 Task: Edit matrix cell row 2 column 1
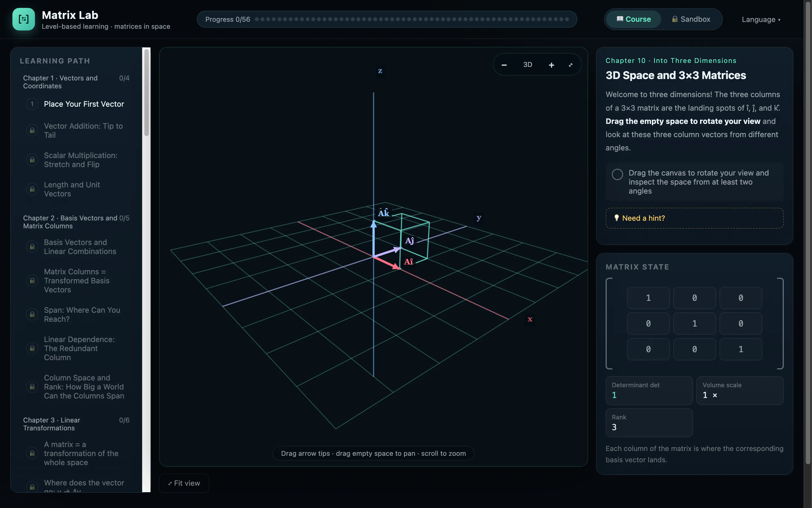pos(648,323)
